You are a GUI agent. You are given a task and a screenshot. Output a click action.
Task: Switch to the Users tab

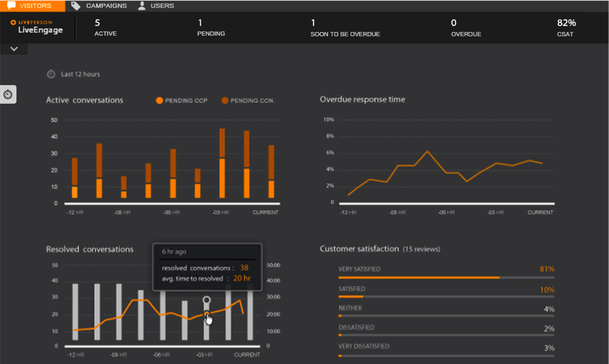coord(162,6)
